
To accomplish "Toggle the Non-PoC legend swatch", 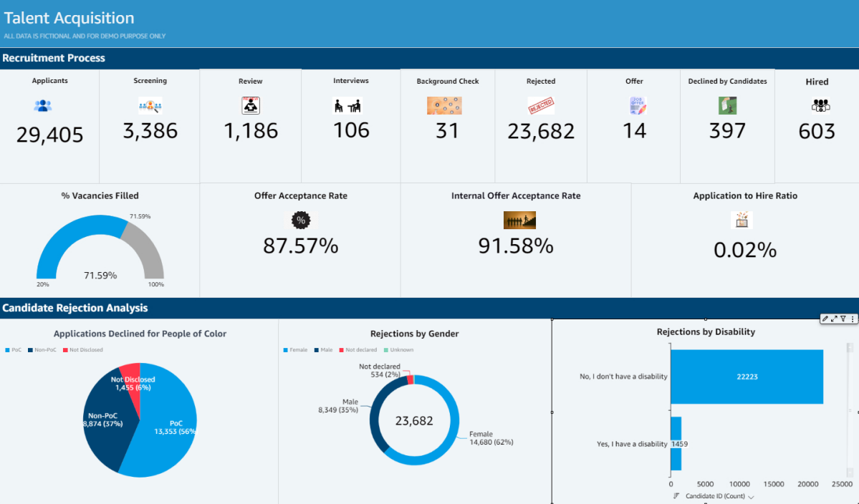I will 30,349.
